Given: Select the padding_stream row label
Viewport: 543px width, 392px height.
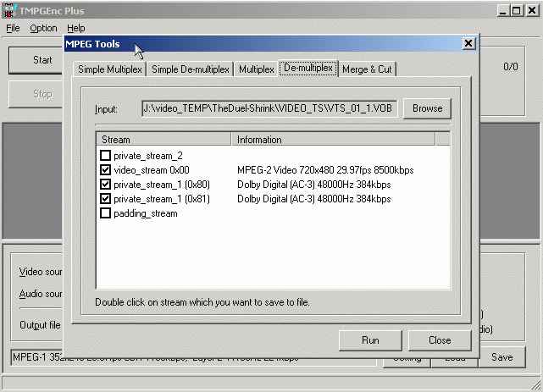Looking at the screenshot, I should [x=146, y=213].
